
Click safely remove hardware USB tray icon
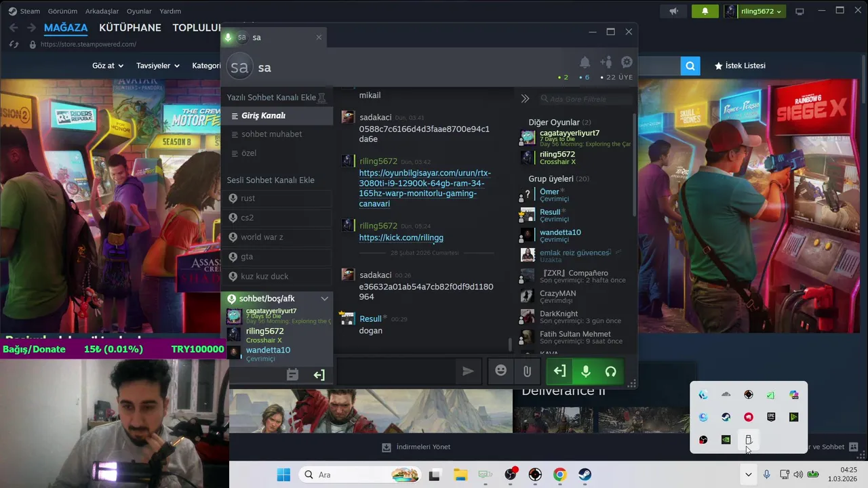749,440
